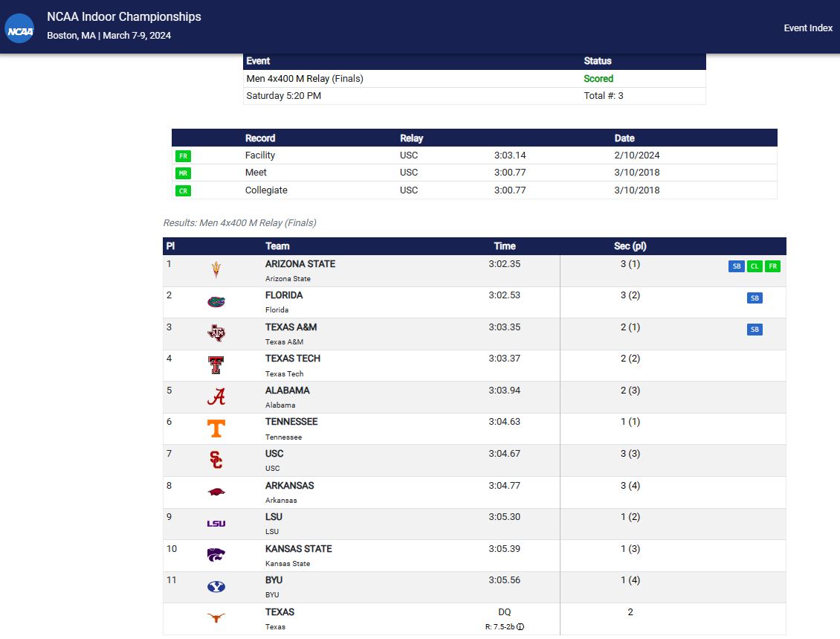Select the Texas DQ result

pos(504,611)
